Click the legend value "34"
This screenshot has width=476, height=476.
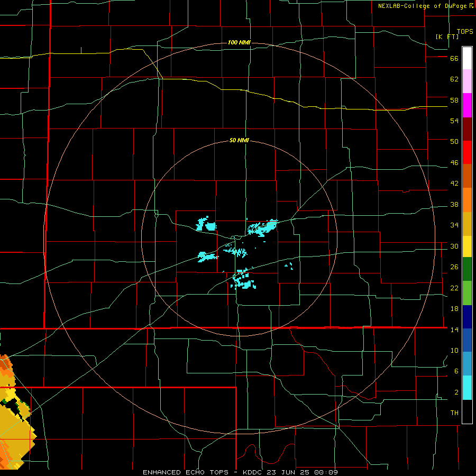point(454,225)
